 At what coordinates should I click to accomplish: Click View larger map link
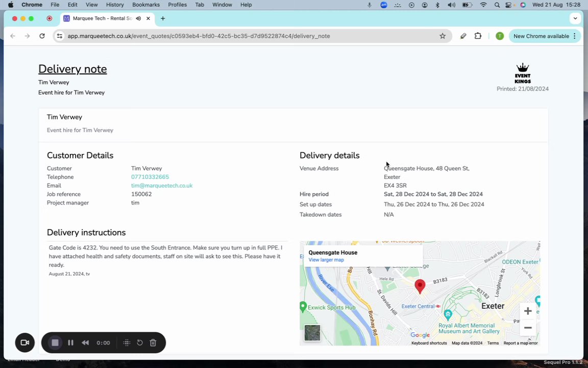coord(326,260)
